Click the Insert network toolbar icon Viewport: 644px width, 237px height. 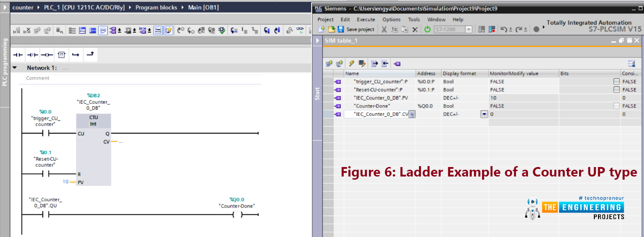17,31
